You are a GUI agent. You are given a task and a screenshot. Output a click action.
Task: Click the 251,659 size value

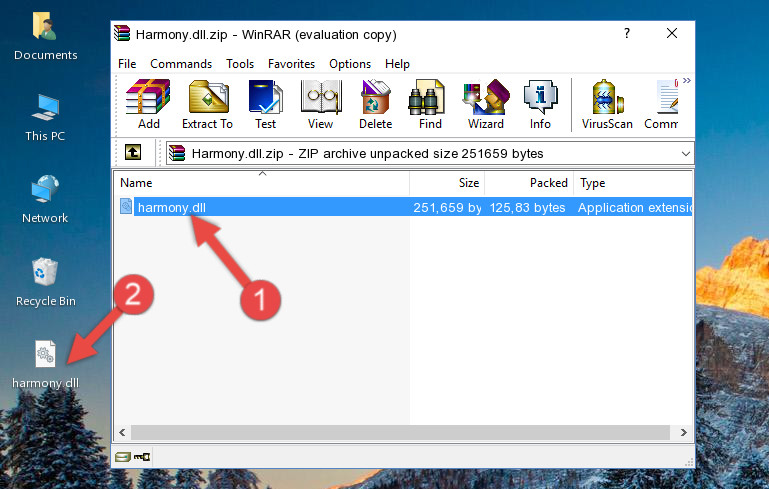(x=447, y=207)
